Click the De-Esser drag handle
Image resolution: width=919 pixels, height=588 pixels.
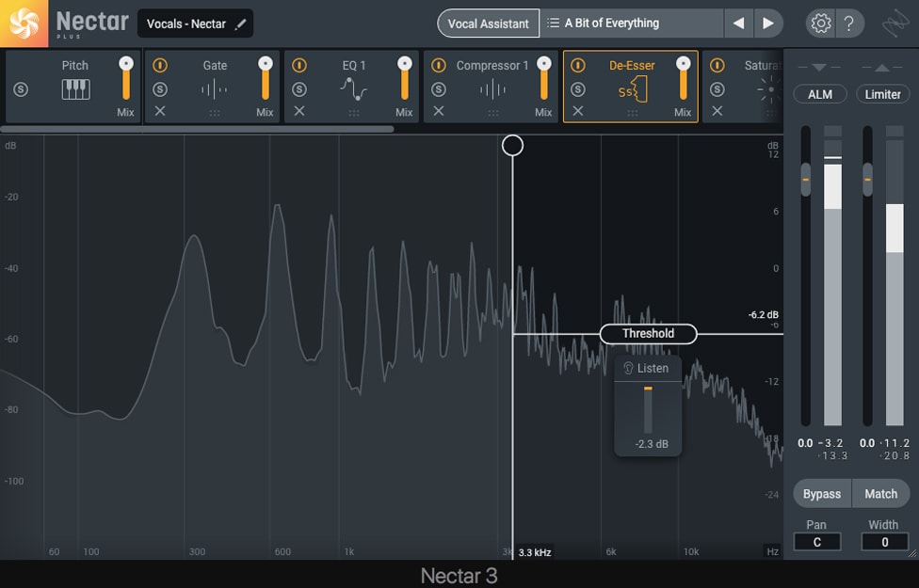click(633, 113)
